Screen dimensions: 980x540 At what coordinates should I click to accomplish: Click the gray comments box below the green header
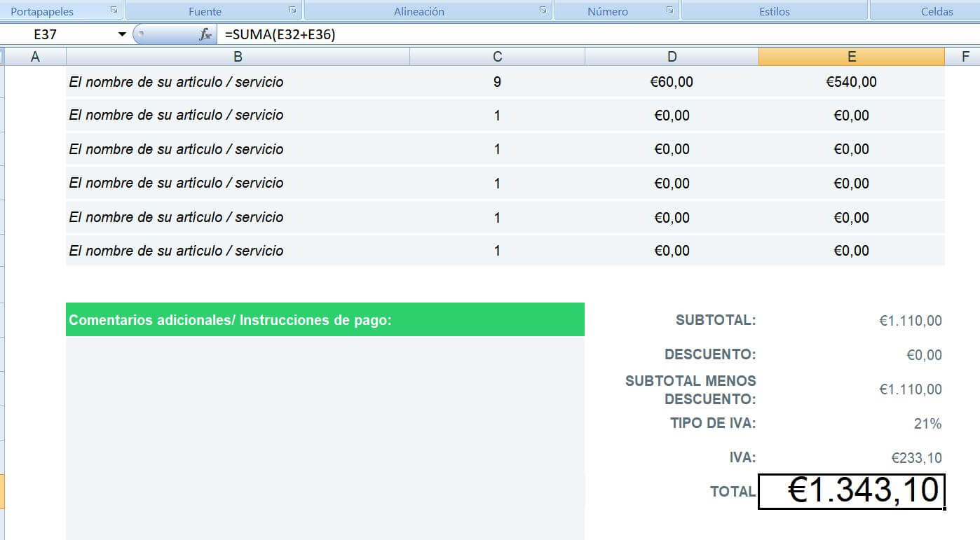coord(325,438)
